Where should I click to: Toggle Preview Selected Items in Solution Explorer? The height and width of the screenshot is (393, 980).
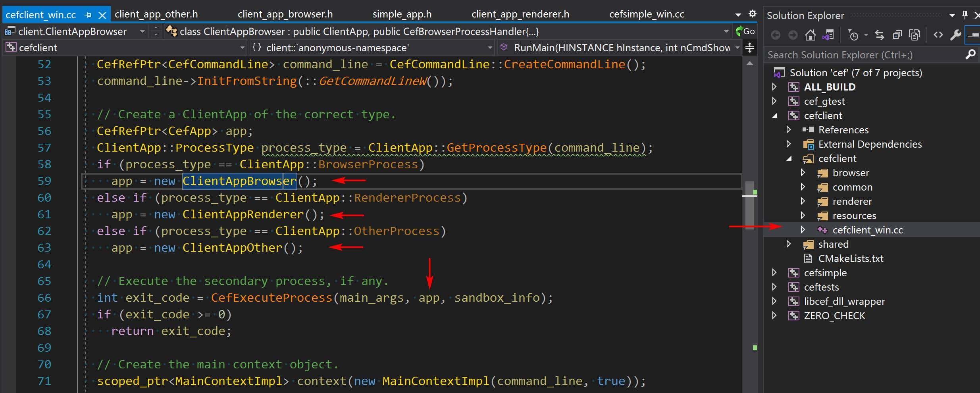[973, 35]
